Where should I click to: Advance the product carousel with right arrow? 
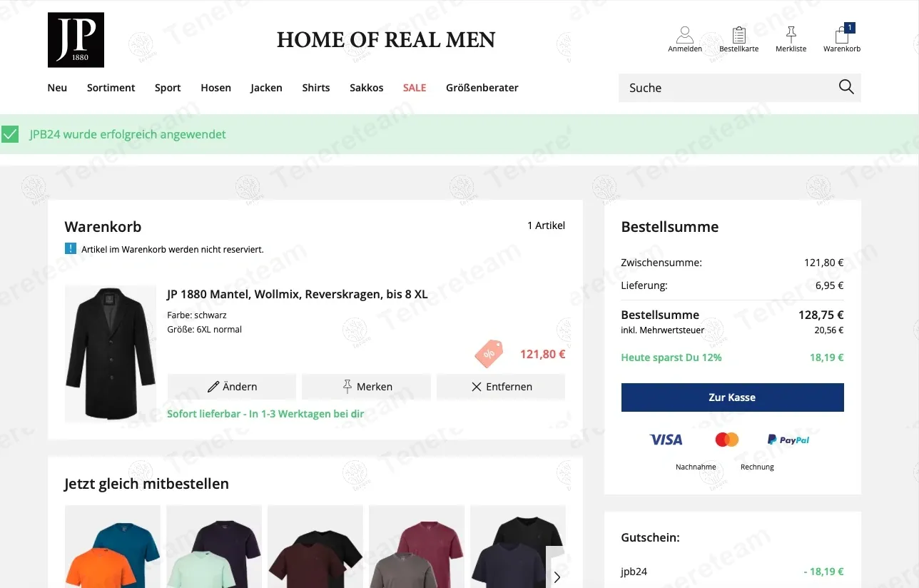[557, 577]
